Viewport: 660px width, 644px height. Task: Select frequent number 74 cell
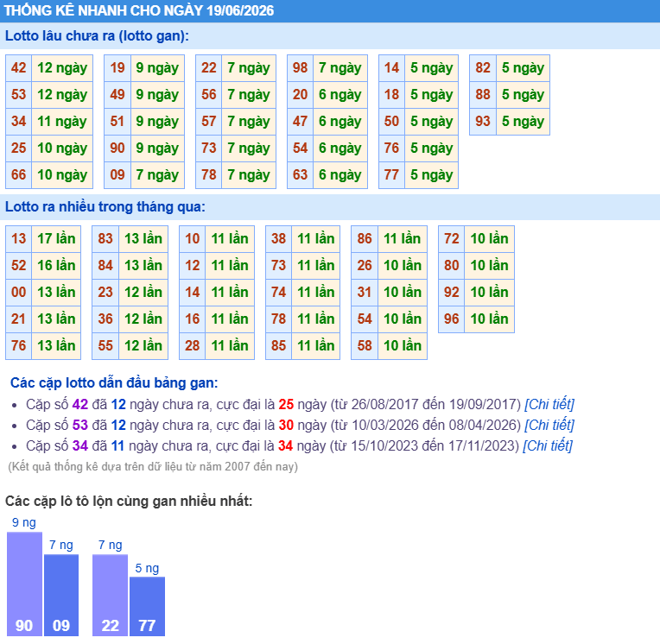click(279, 293)
